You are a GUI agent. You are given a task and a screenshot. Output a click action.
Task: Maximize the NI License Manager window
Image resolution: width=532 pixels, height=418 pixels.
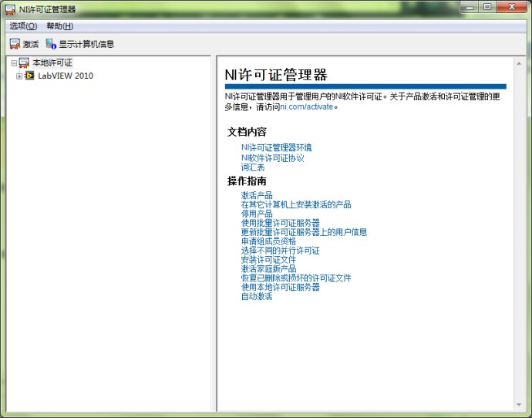click(487, 7)
